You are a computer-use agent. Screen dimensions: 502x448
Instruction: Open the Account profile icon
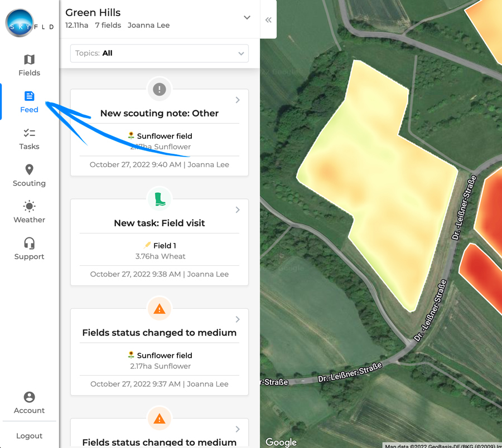29,397
